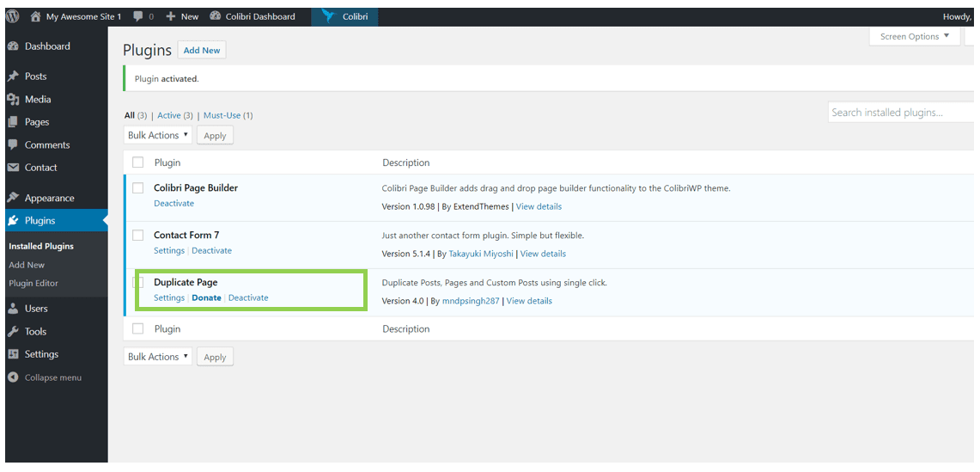Deactivate the Duplicate Page plugin

pos(248,298)
